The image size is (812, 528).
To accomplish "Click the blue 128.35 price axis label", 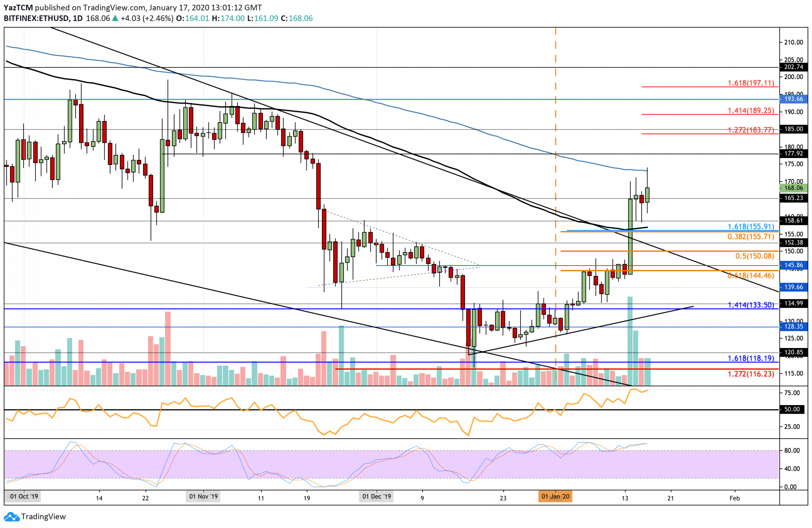I will (x=794, y=326).
